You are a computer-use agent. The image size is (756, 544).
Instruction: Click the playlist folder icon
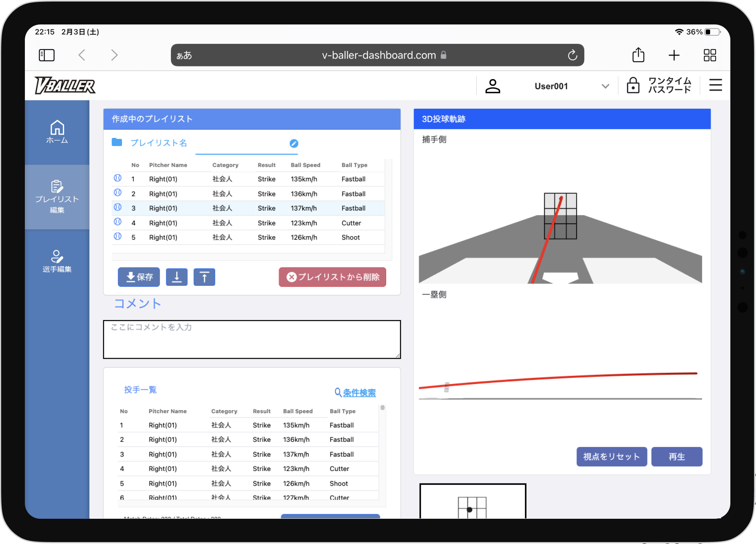pos(117,142)
